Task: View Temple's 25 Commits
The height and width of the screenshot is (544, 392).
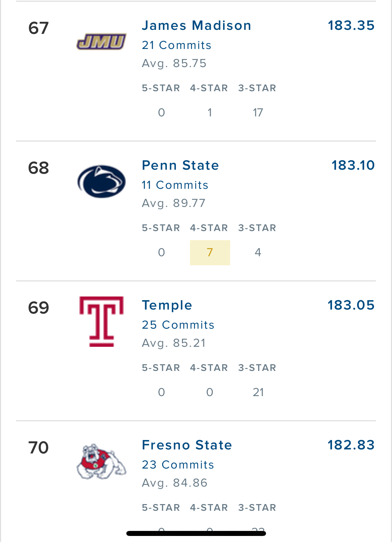Action: pos(178,325)
